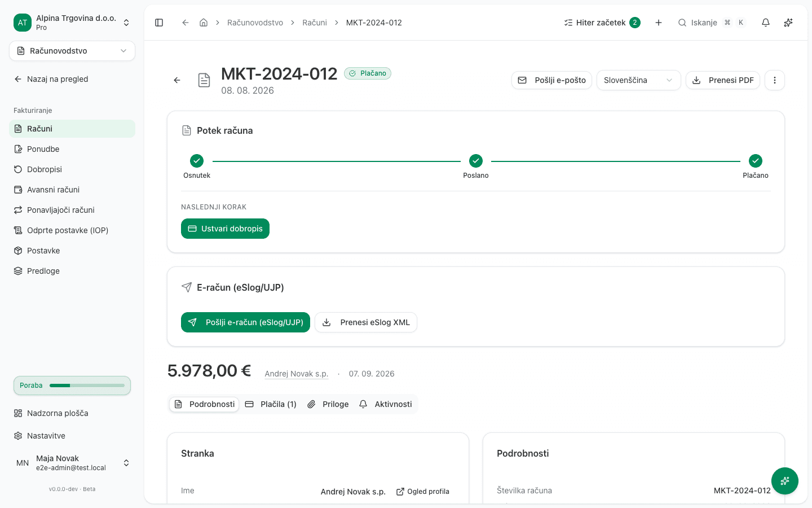Expand the Alpina Trgovina company switcher
Screen dimensions: 812x508
coord(72,23)
